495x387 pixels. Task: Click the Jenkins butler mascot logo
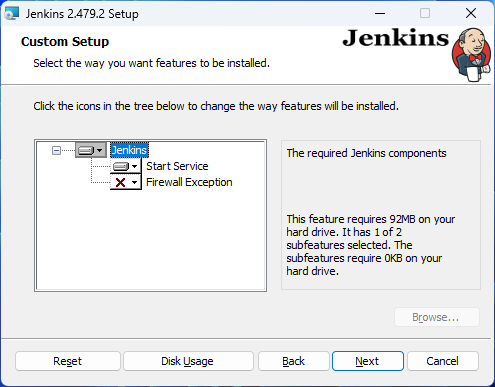(x=471, y=55)
